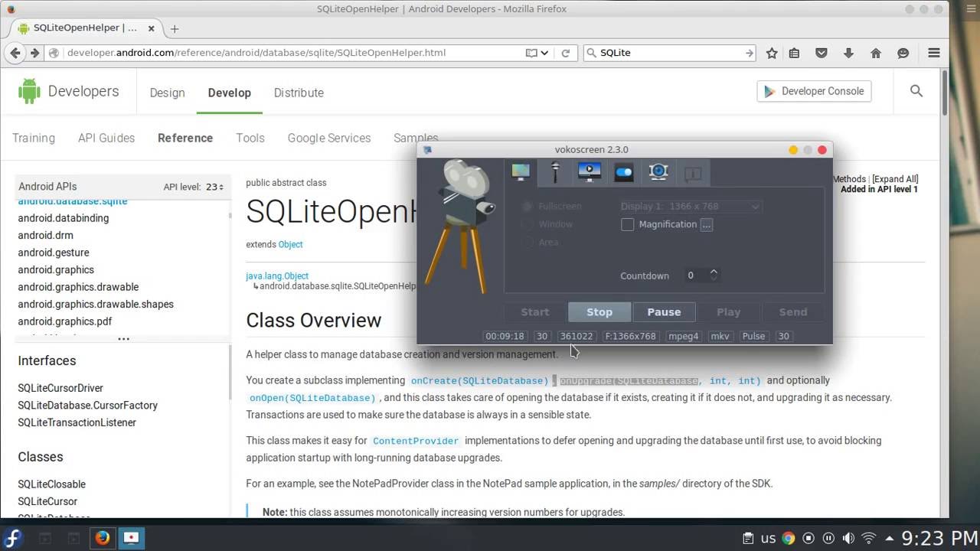Follow the extends Object link
Viewport: 980px width, 551px height.
point(290,244)
